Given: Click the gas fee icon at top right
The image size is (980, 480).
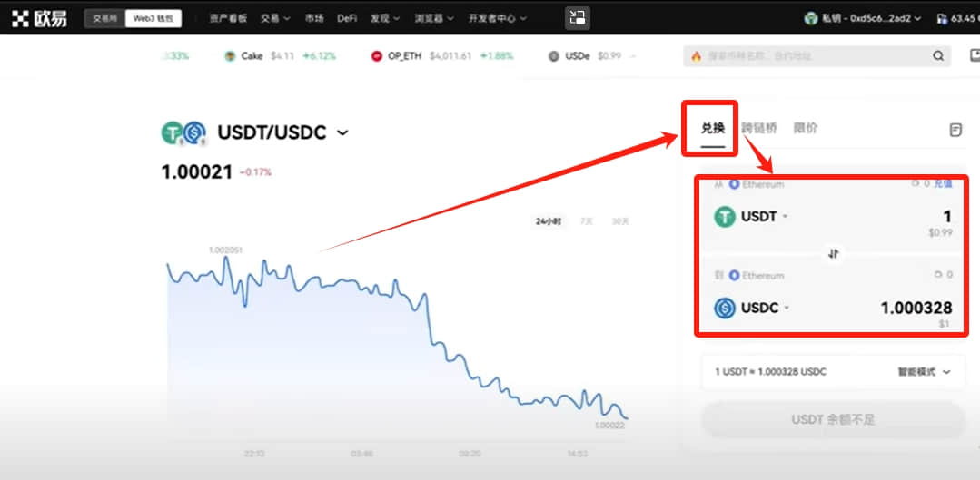Looking at the screenshot, I should [943, 19].
